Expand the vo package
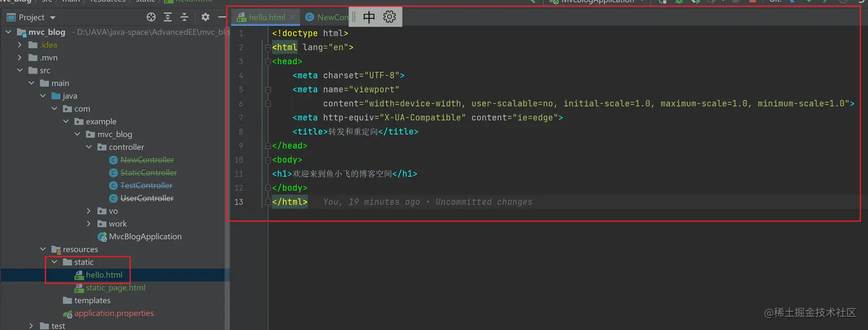 click(x=89, y=211)
